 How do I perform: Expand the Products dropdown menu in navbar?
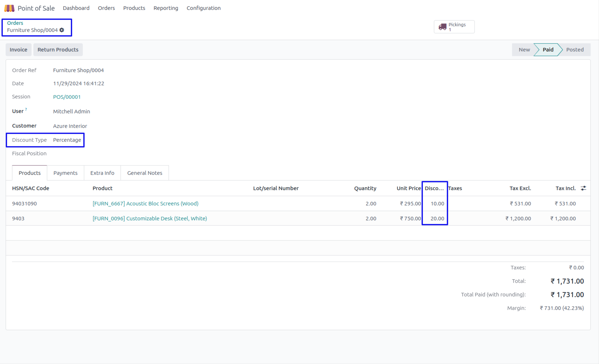click(x=134, y=8)
